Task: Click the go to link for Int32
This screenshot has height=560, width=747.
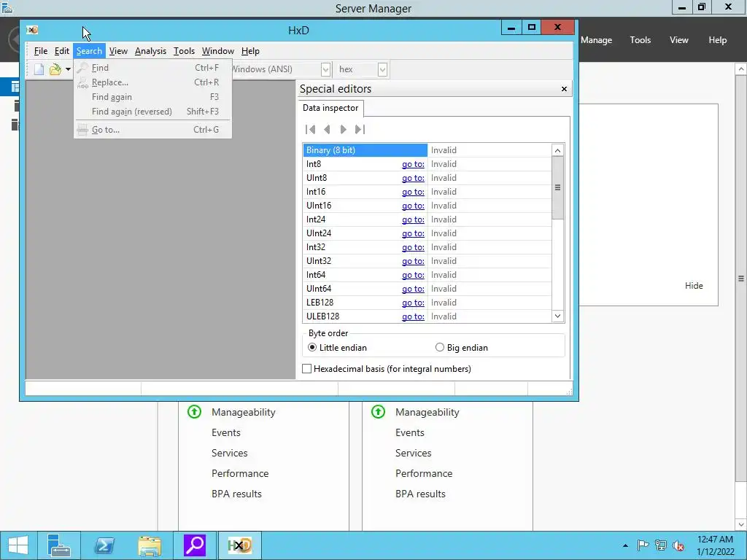Action: pyautogui.click(x=413, y=247)
